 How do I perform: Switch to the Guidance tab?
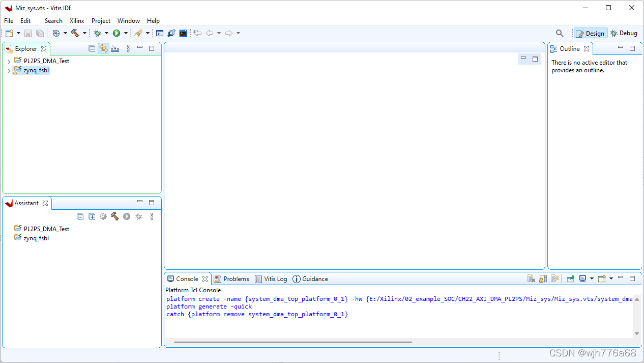pos(310,279)
